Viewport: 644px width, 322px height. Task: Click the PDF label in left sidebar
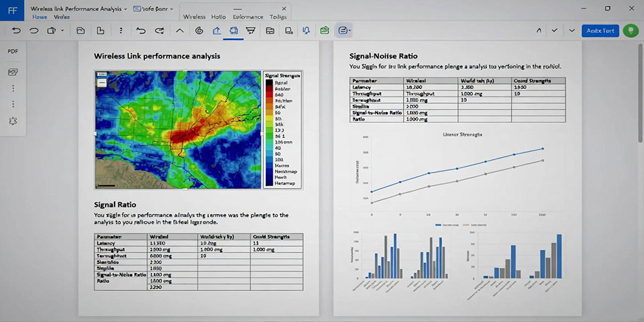(x=13, y=50)
